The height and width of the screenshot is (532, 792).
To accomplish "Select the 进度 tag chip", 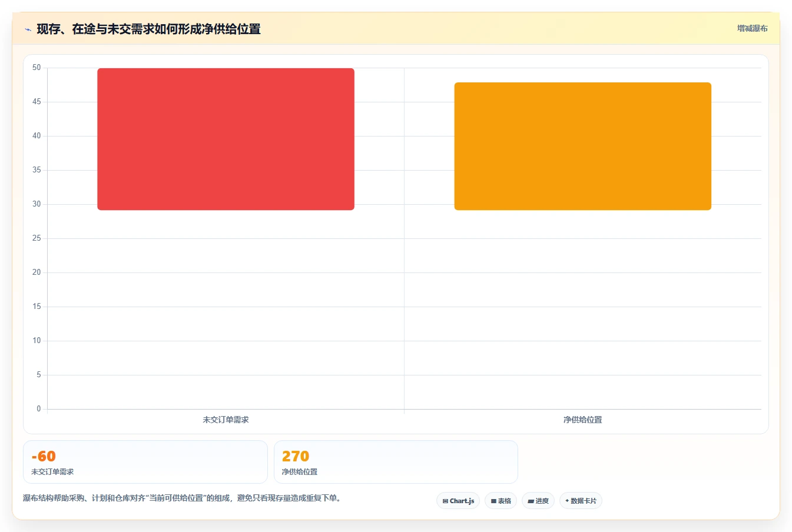I will [x=538, y=501].
